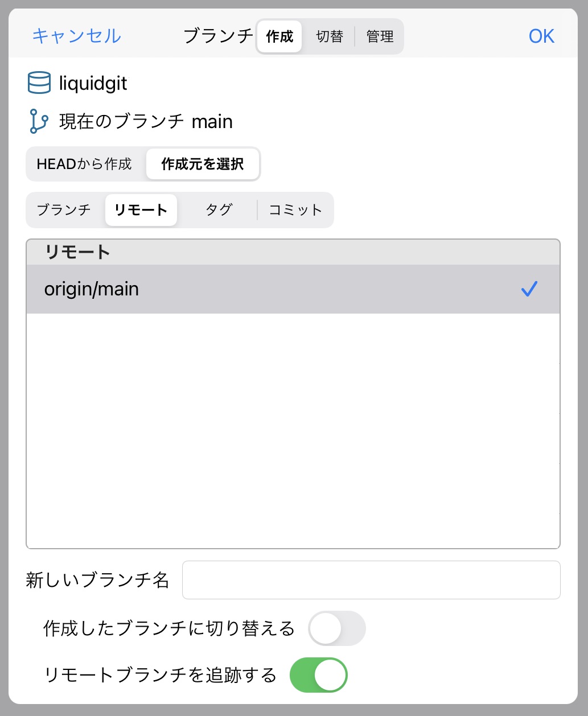Select origin/main in remote list
Image resolution: width=588 pixels, height=716 pixels.
(92, 289)
